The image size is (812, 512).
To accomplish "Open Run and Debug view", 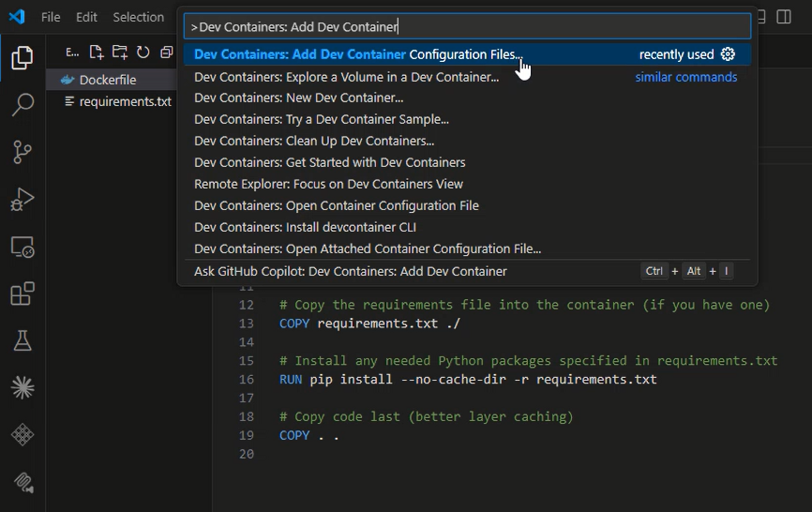I will 23,200.
